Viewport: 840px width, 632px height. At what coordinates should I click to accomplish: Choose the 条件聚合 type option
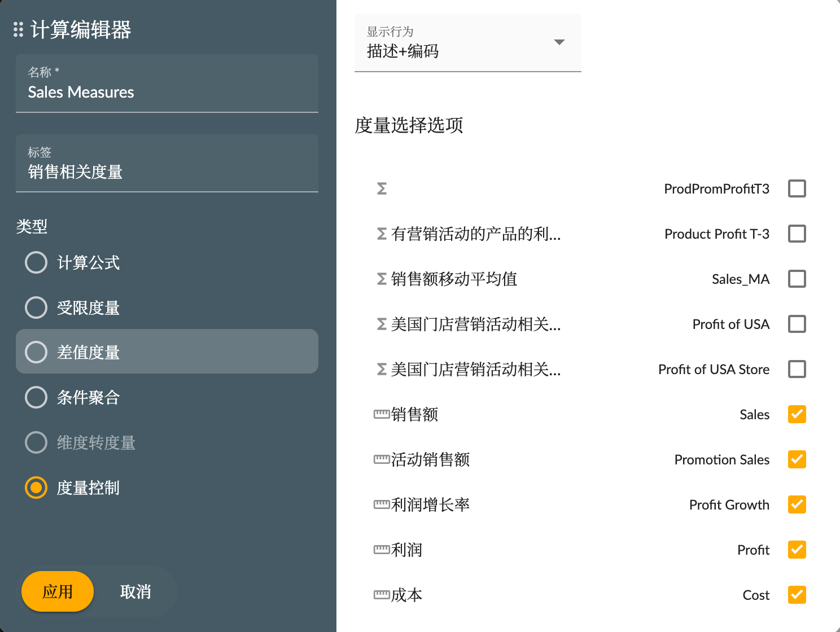click(x=36, y=397)
